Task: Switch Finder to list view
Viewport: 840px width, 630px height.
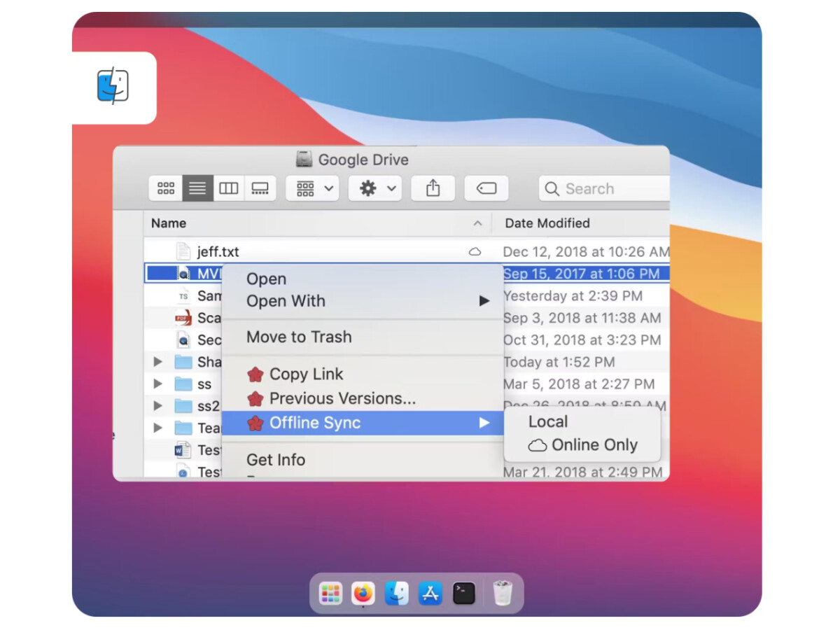Action: click(197, 188)
